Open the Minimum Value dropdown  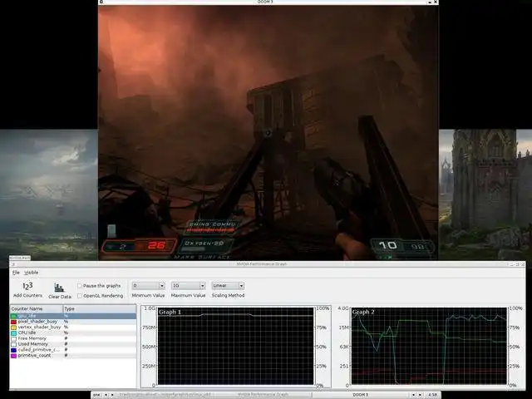tap(148, 286)
